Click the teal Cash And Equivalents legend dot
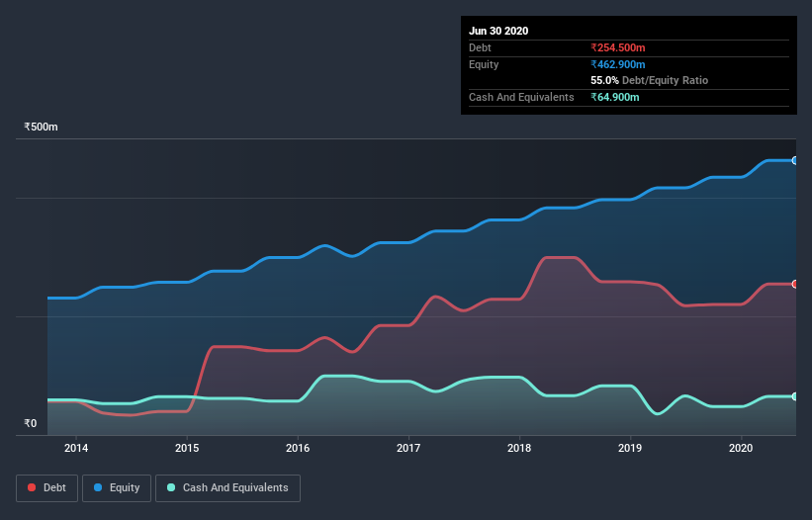The width and height of the screenshot is (812, 520). [171, 487]
